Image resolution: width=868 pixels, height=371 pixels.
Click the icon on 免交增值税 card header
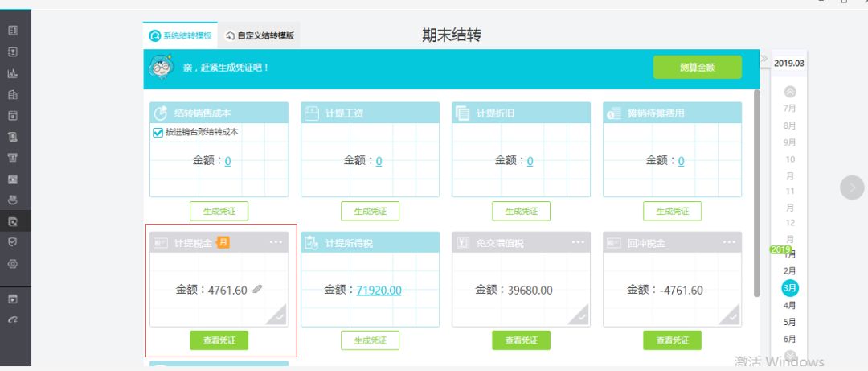463,243
